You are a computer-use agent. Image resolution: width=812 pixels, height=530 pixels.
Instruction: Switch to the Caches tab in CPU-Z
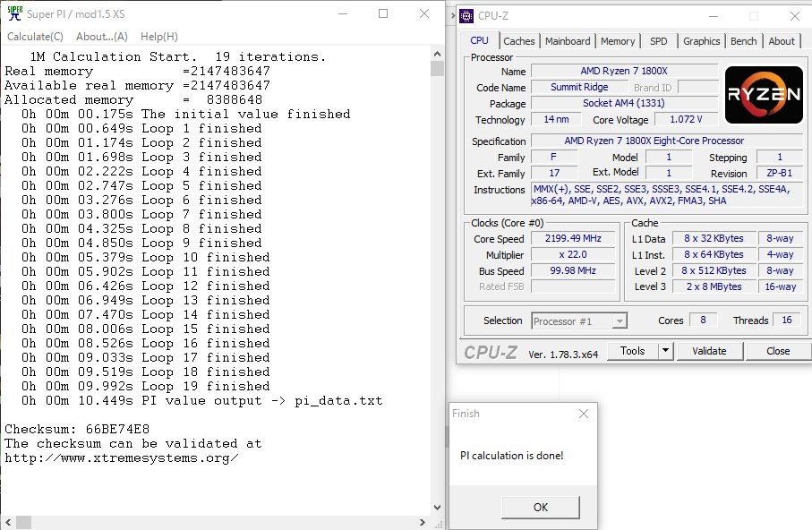pyautogui.click(x=519, y=41)
